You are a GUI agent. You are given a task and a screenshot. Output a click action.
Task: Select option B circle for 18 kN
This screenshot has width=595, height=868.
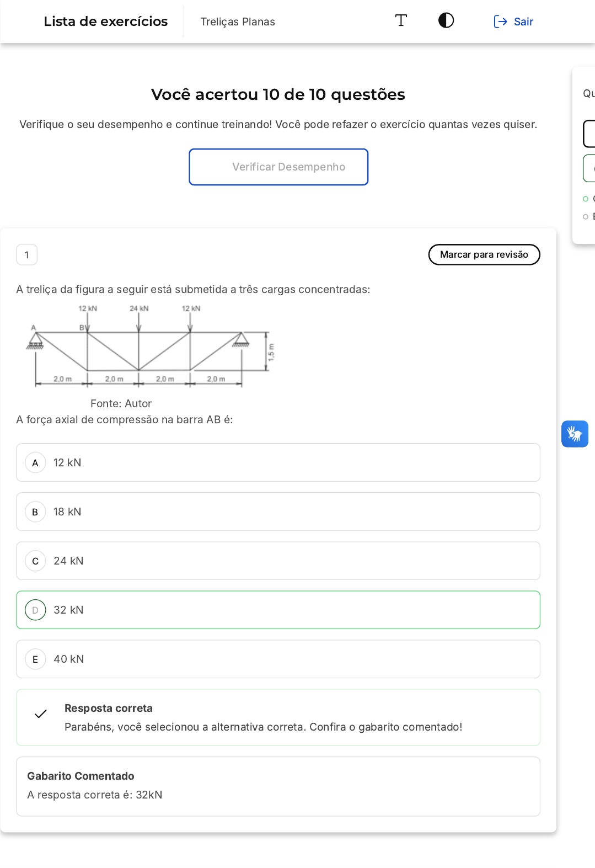pos(35,512)
